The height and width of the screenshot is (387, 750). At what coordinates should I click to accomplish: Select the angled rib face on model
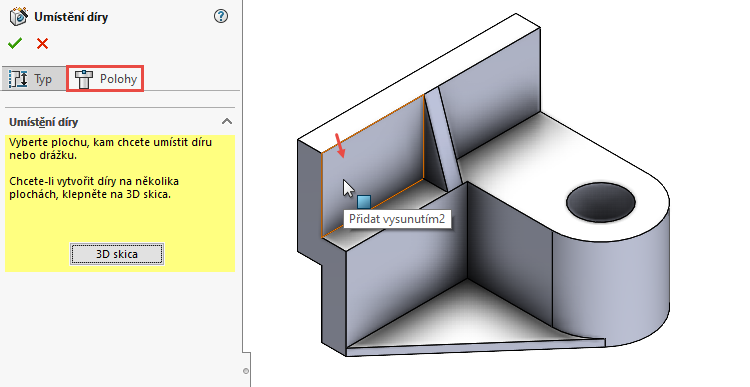(442, 140)
